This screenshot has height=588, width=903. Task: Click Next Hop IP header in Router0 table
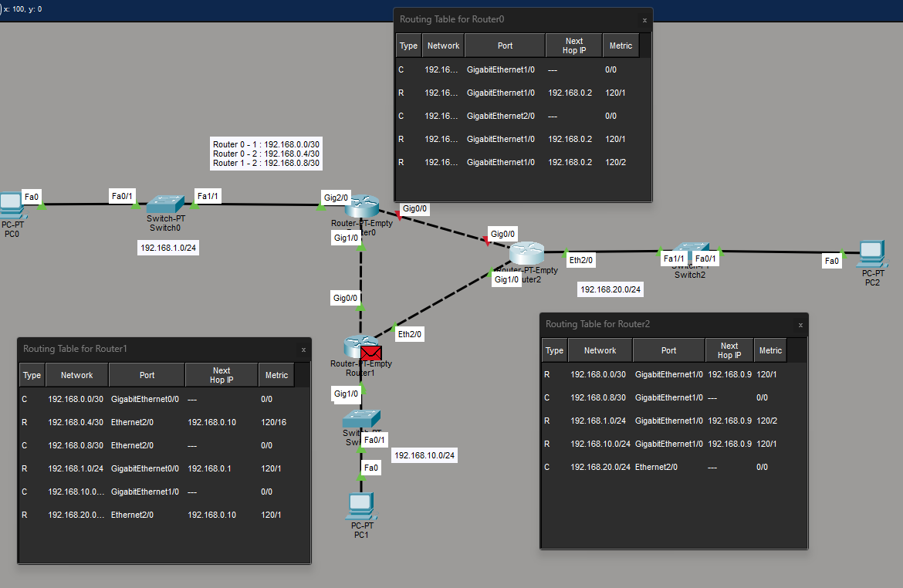coord(574,46)
